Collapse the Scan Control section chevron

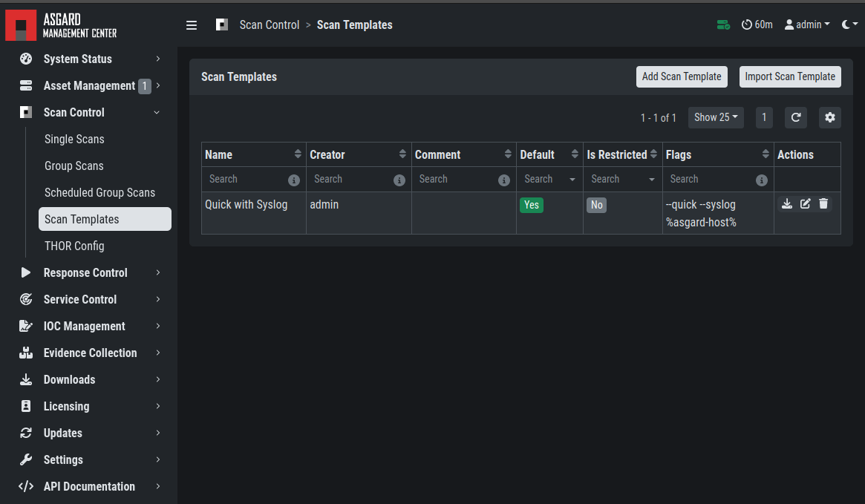tap(157, 113)
